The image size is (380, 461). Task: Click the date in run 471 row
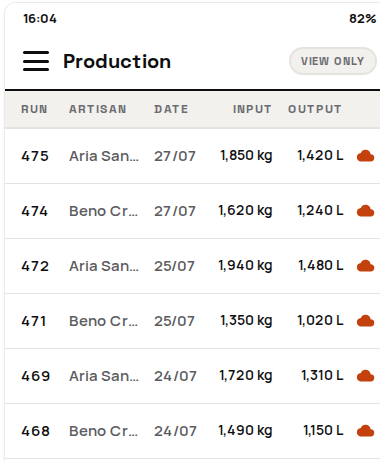[174, 321]
